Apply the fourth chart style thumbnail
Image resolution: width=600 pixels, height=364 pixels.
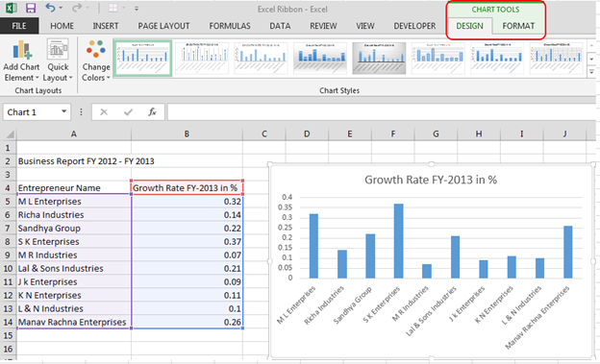click(x=320, y=59)
